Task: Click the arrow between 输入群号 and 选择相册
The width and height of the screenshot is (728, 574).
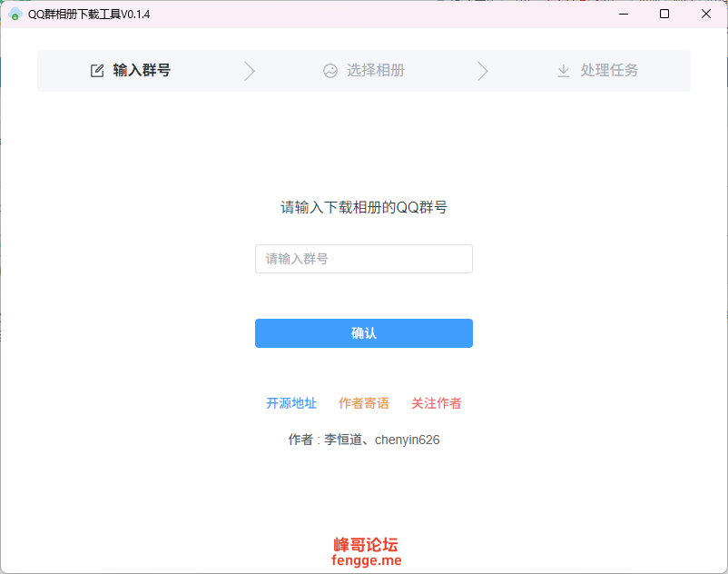Action: pyautogui.click(x=250, y=71)
